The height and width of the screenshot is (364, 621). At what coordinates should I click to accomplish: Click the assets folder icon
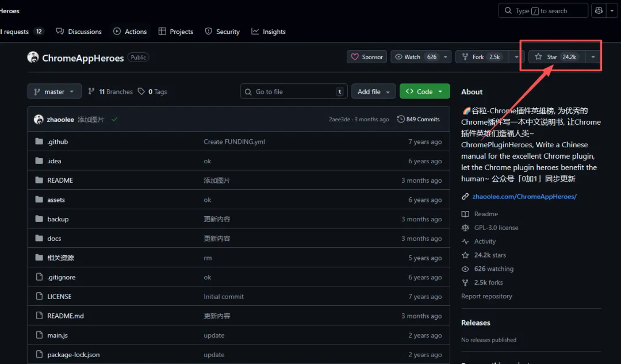[39, 200]
